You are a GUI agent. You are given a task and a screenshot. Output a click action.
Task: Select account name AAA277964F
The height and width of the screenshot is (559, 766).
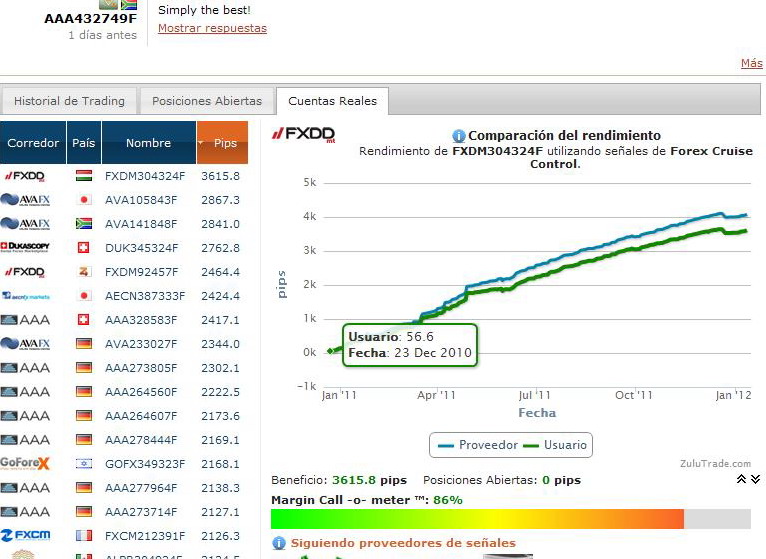click(x=141, y=488)
